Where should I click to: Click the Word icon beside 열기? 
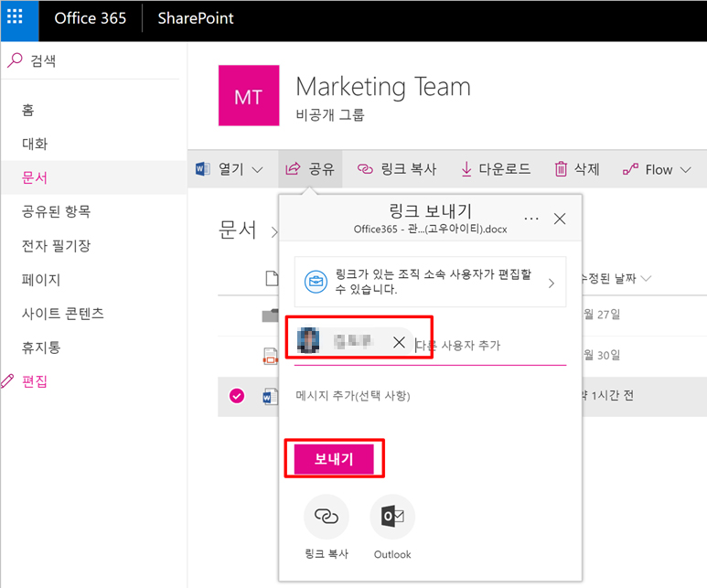pos(203,169)
